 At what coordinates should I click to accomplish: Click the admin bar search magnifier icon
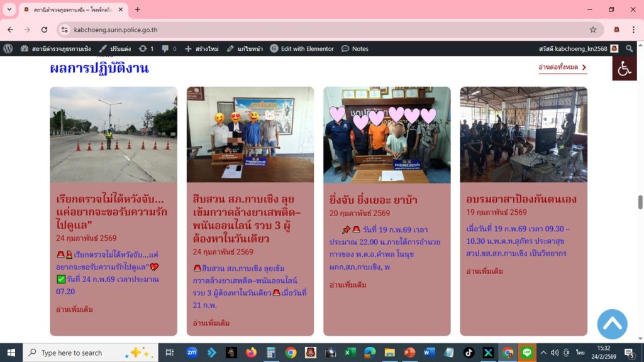(630, 48)
